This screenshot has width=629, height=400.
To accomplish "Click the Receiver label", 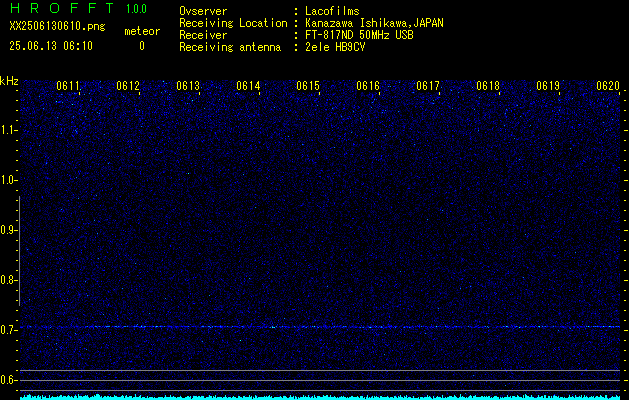I will pos(203,35).
